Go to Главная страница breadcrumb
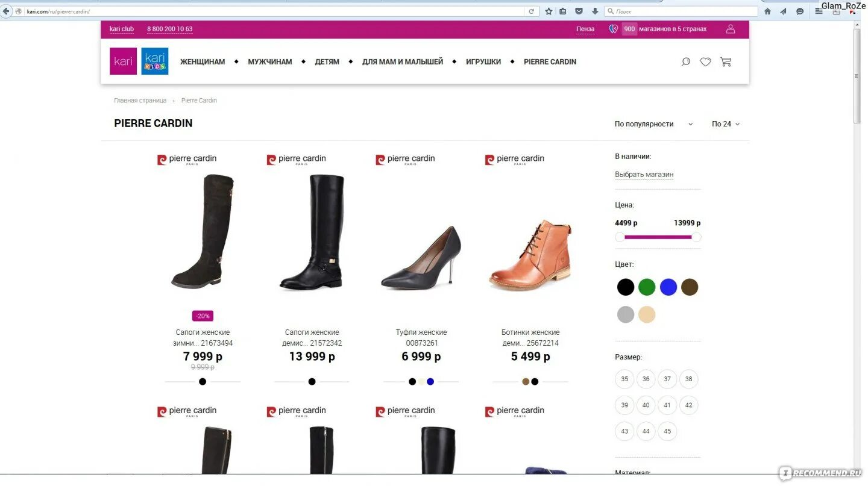Screen dimensions: 868x486 (x=140, y=101)
